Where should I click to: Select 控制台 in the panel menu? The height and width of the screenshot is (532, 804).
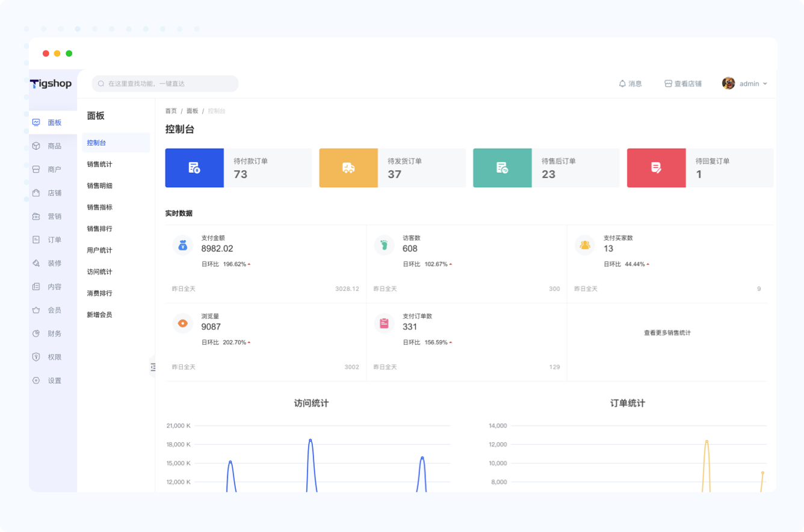[x=116, y=143]
